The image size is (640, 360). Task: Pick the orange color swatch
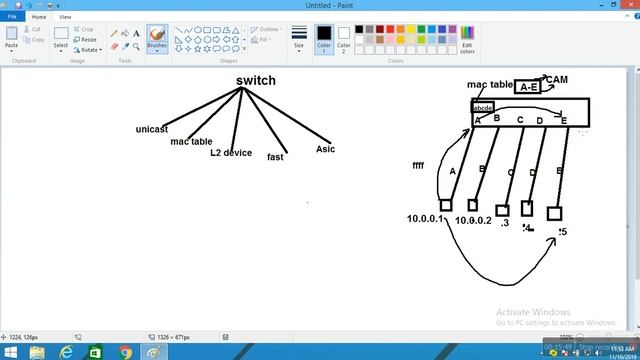(400, 29)
